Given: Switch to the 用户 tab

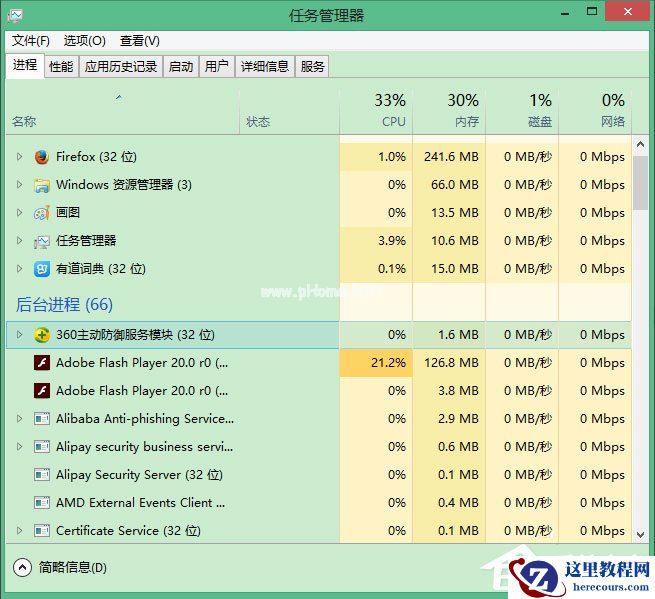Looking at the screenshot, I should pos(217,66).
